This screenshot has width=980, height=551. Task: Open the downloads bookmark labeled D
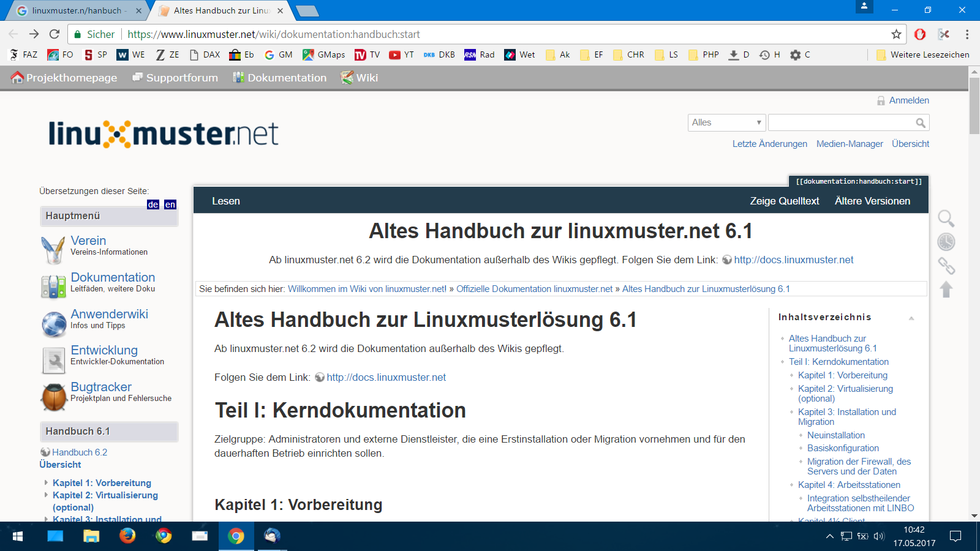click(739, 54)
